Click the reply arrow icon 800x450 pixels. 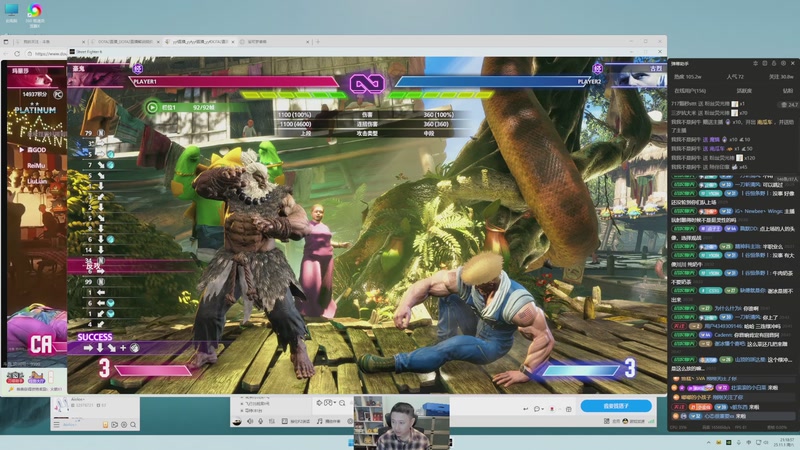click(x=526, y=409)
